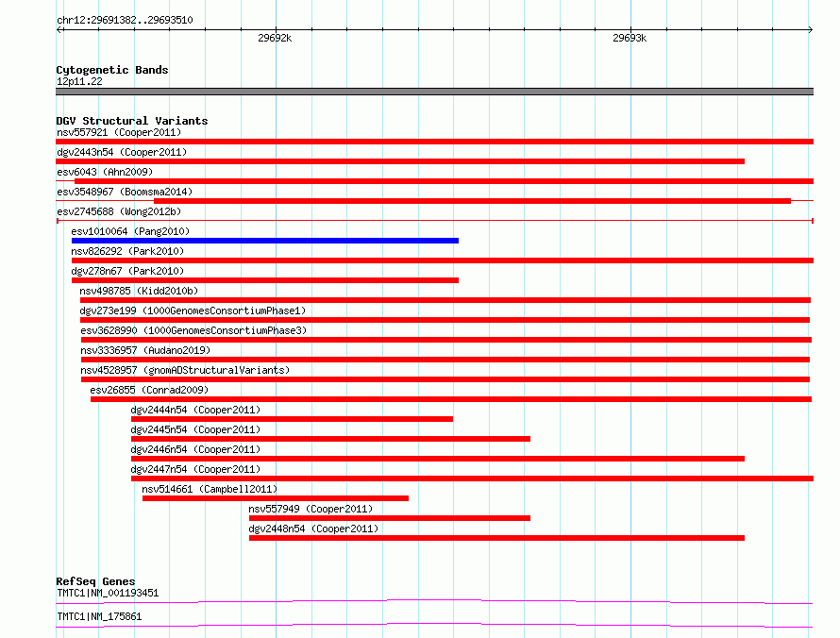Click the esv6043 (Ahn2009) label

105,172
